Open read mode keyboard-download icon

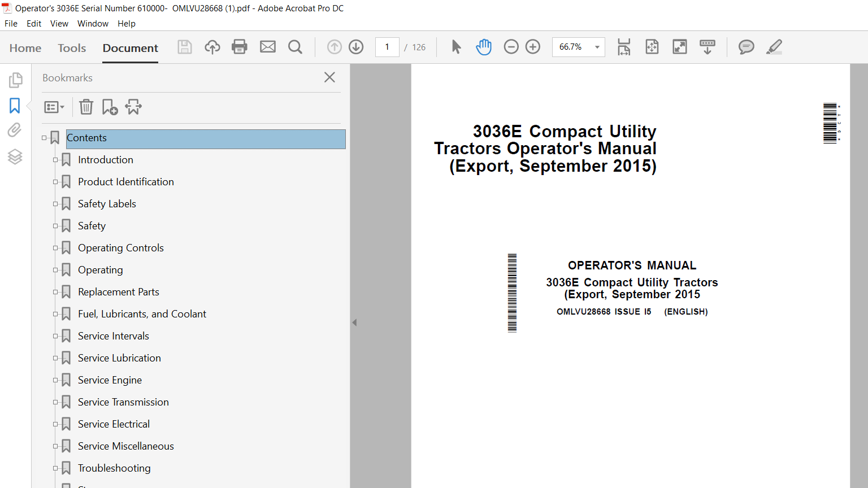[x=708, y=47]
